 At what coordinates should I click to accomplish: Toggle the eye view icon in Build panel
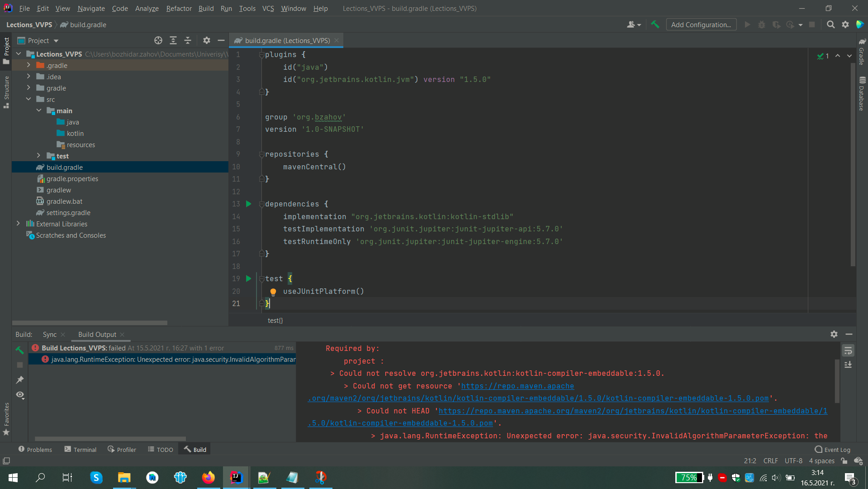(20, 395)
